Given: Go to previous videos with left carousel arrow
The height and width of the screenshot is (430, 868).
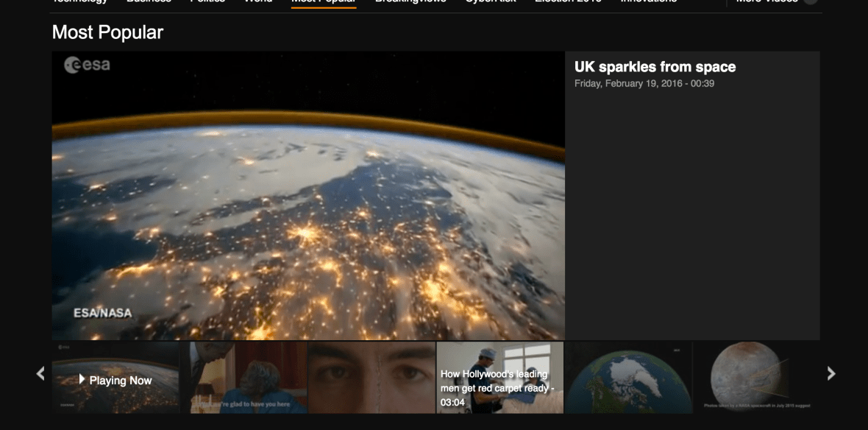Looking at the screenshot, I should (x=40, y=373).
